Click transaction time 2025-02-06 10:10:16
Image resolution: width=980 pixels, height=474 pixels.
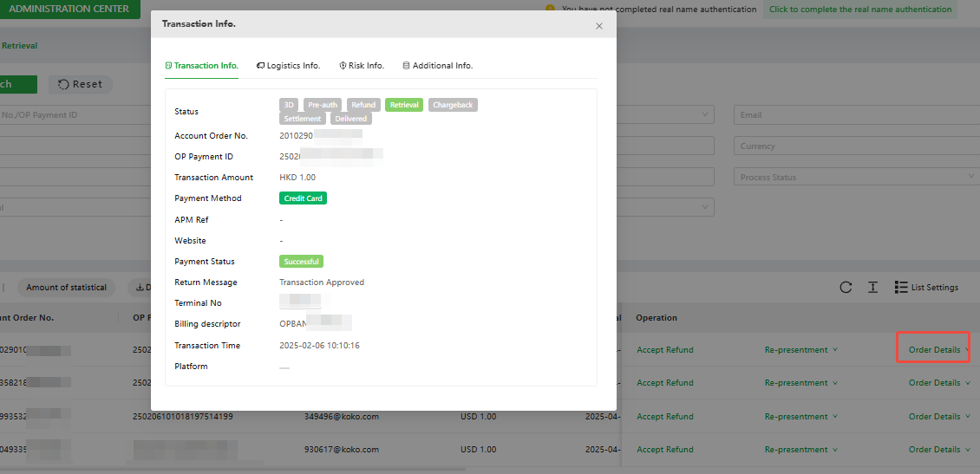click(x=319, y=346)
